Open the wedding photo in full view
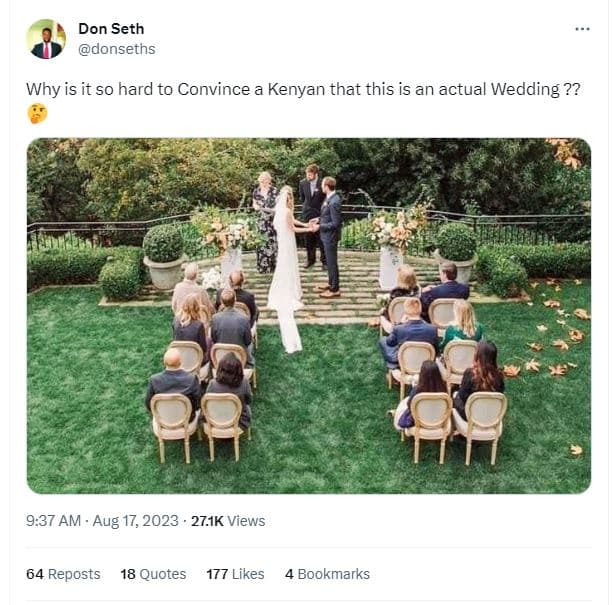 [308, 315]
